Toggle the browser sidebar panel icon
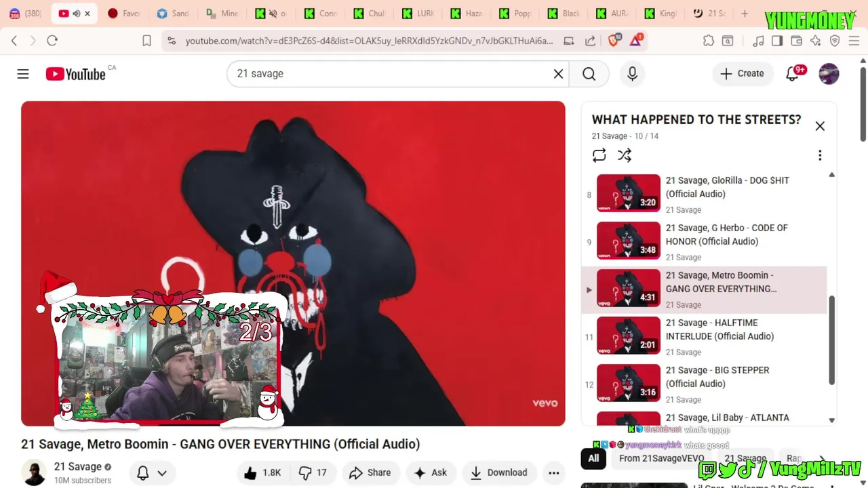The width and height of the screenshot is (868, 488). (777, 41)
